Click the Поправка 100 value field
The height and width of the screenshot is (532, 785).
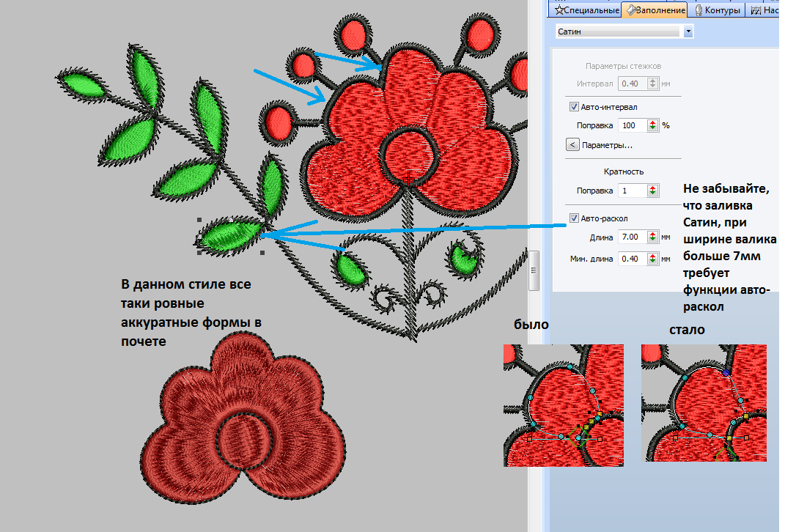(x=631, y=125)
